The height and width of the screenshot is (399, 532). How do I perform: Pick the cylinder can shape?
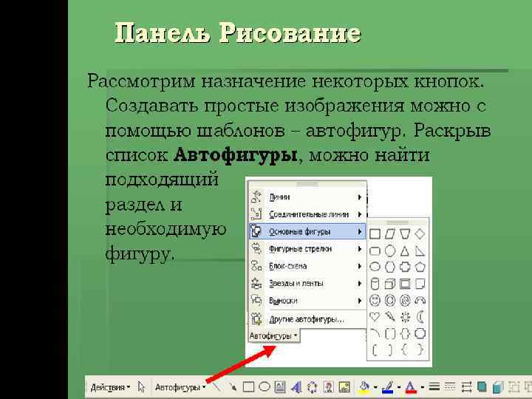point(375,284)
